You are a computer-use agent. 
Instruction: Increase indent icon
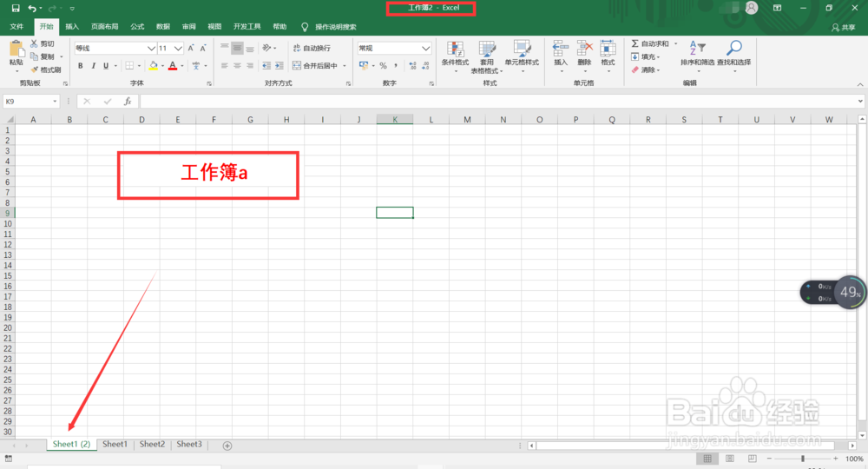click(279, 66)
